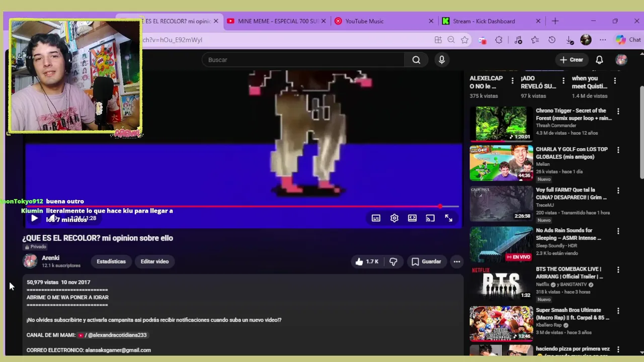Open options for CHARLA Y GOLF video
The width and height of the screenshot is (644, 362).
618,150
